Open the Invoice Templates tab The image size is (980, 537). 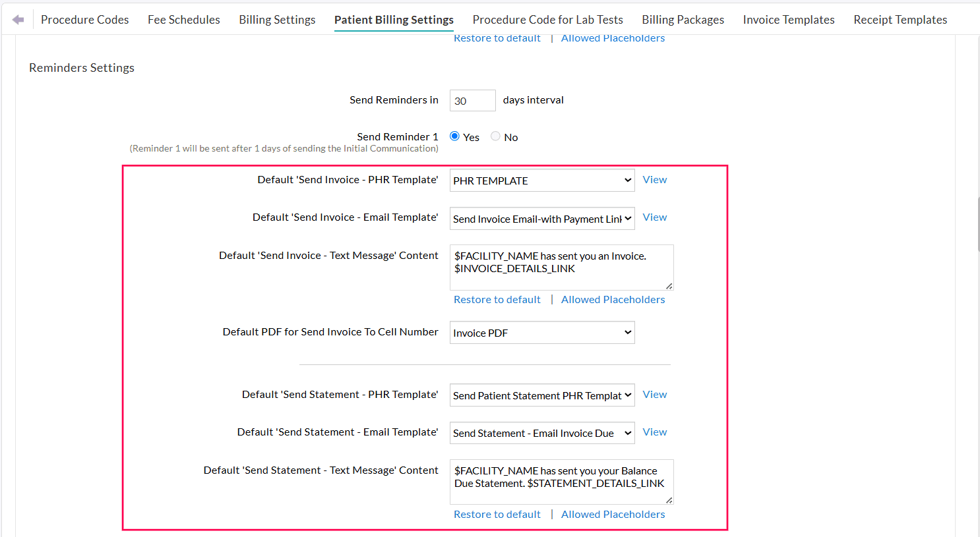(788, 19)
